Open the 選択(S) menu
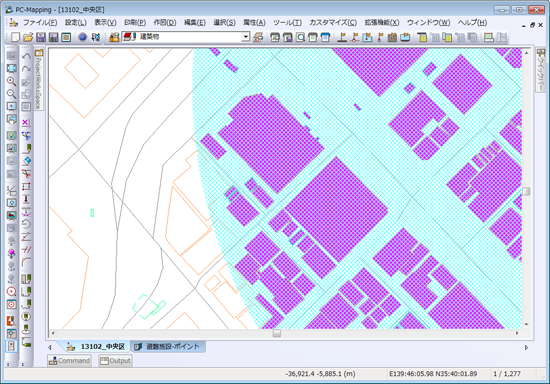The width and height of the screenshot is (550, 384). 224,23
